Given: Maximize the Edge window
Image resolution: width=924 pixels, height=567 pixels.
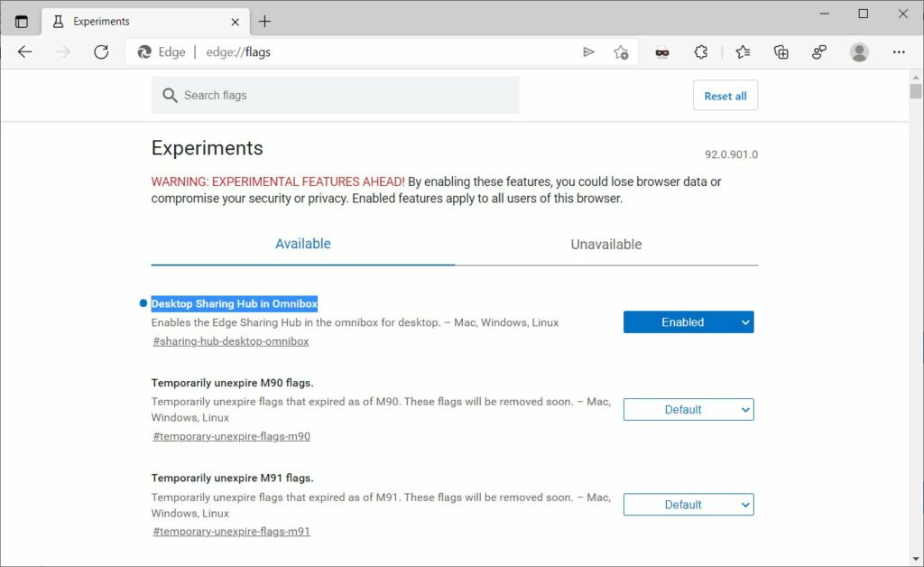Looking at the screenshot, I should coord(864,14).
